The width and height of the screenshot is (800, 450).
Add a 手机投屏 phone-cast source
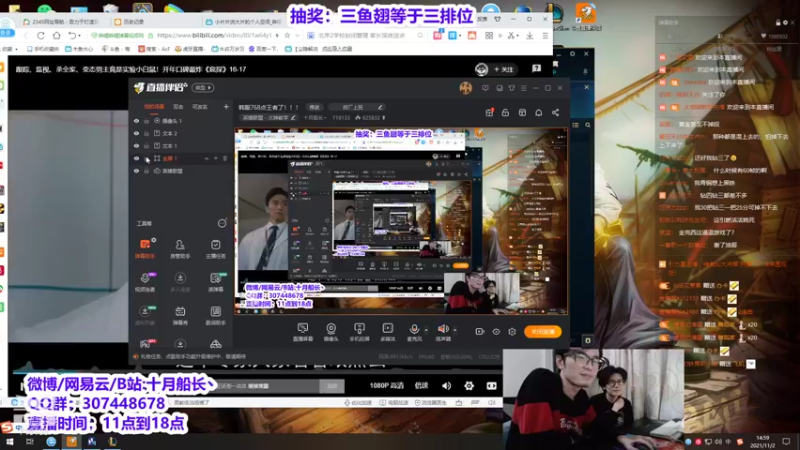click(359, 332)
